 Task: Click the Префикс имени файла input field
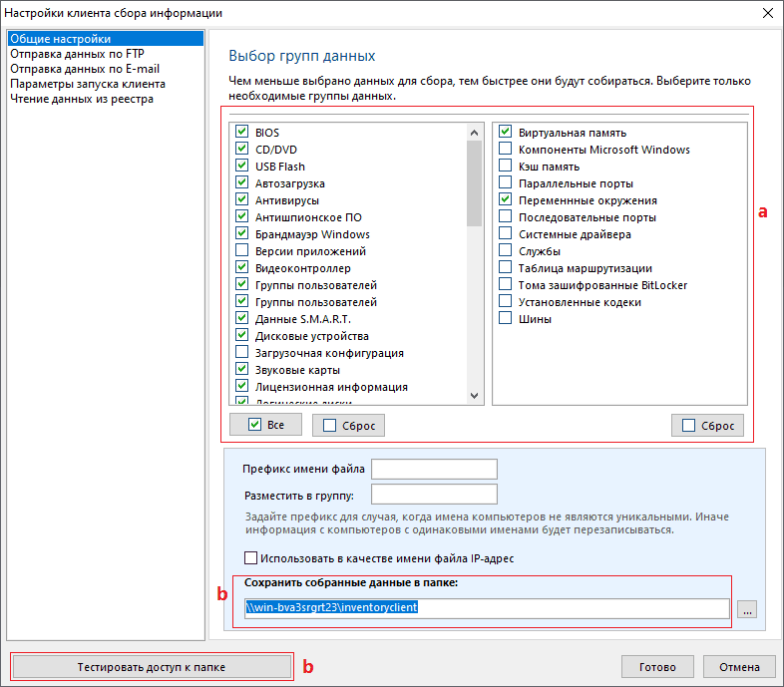point(434,469)
